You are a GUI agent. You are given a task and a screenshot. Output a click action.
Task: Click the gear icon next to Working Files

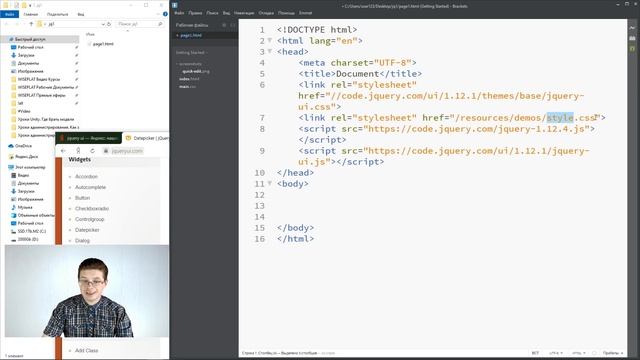pos(224,25)
